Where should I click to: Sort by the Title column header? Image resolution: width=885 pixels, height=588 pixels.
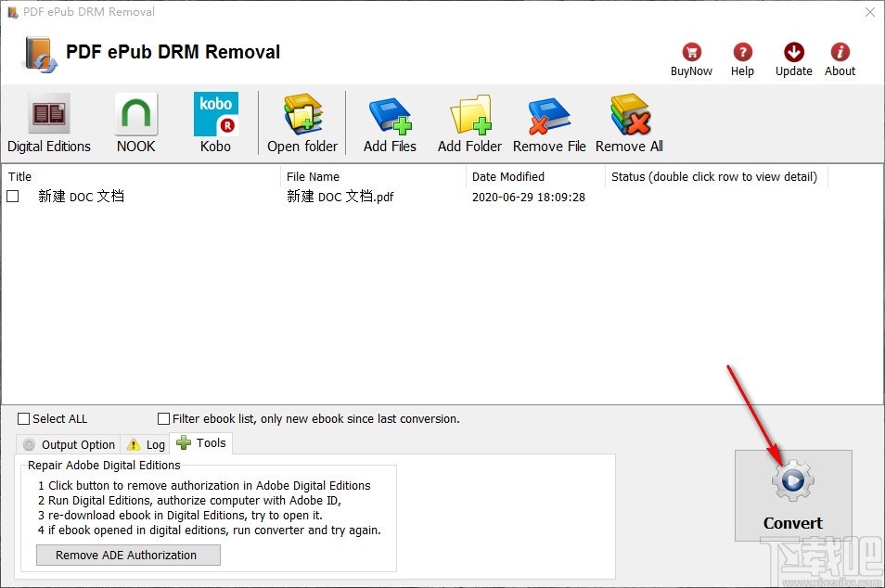click(x=141, y=176)
